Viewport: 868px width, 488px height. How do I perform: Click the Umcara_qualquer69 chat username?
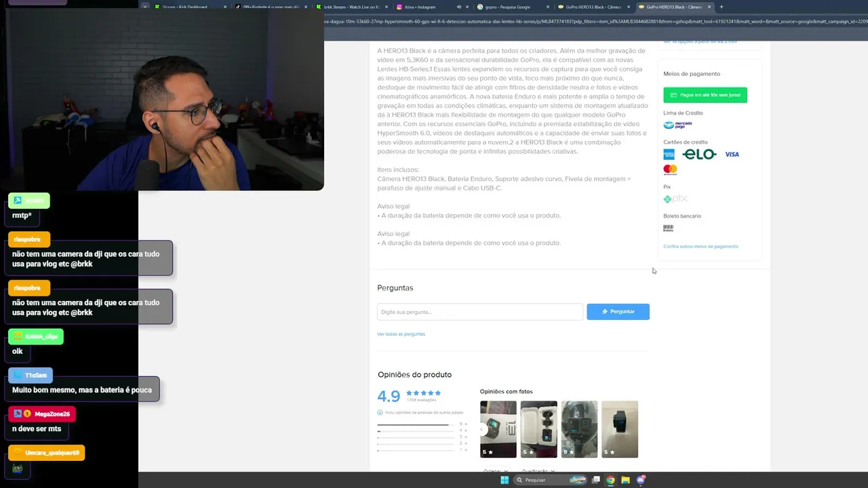(x=52, y=453)
